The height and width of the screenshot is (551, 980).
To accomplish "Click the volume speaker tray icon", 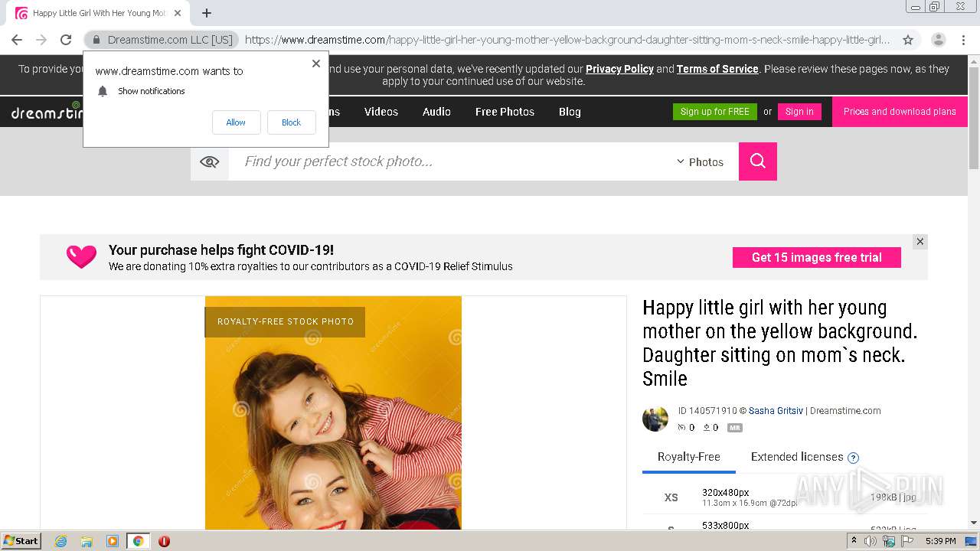I will click(x=871, y=541).
